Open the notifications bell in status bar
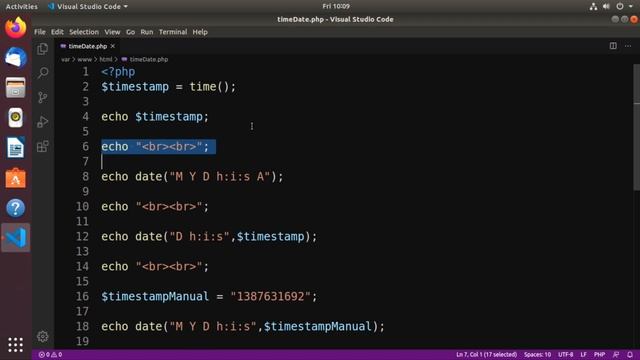The width and height of the screenshot is (640, 360). pos(630,355)
